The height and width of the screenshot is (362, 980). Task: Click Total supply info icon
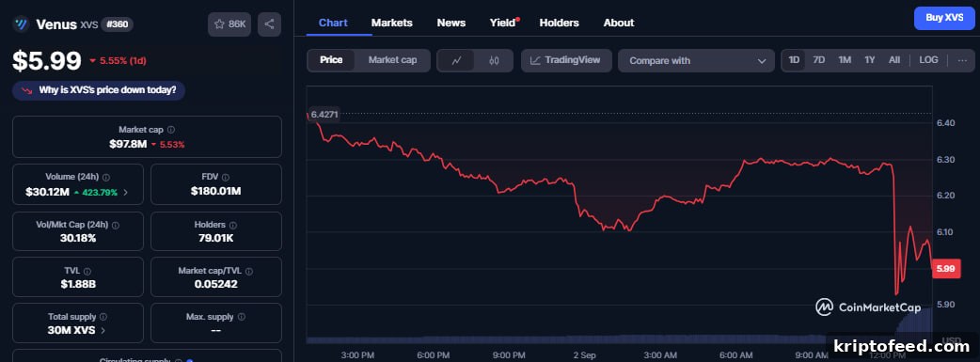coord(103,317)
